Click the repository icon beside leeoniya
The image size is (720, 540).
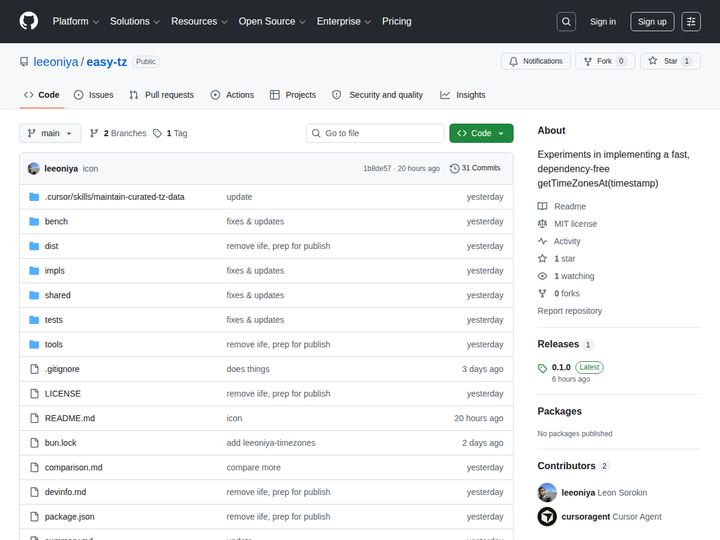[24, 62]
